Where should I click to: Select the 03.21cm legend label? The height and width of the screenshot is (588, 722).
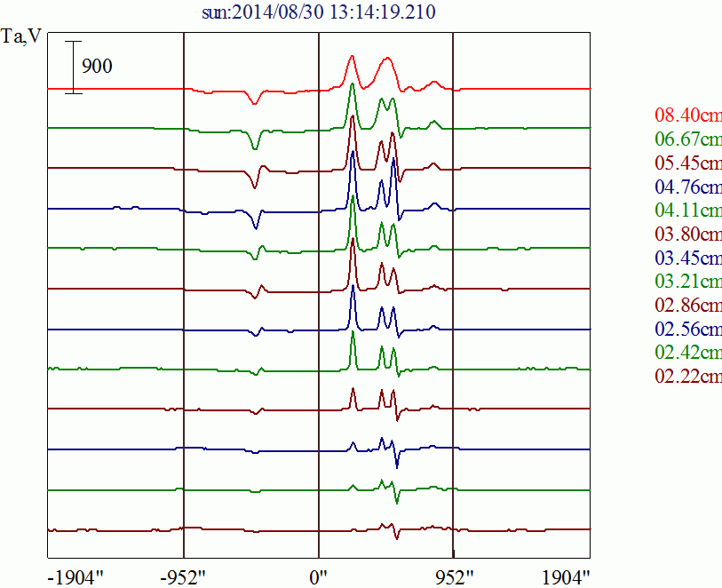tap(688, 281)
